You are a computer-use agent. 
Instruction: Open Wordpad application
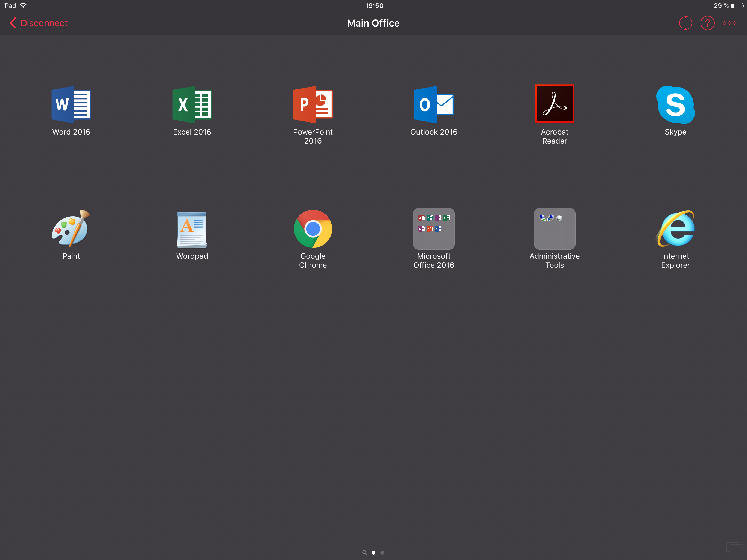pos(192,229)
